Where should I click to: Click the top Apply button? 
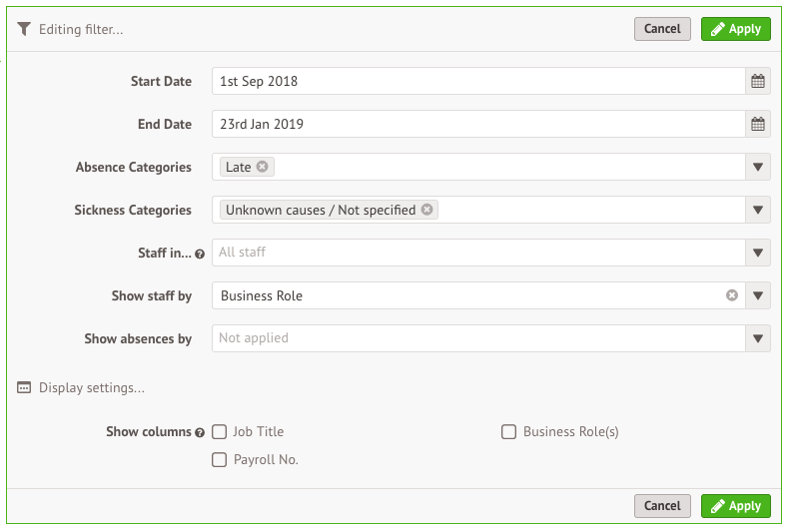click(735, 29)
